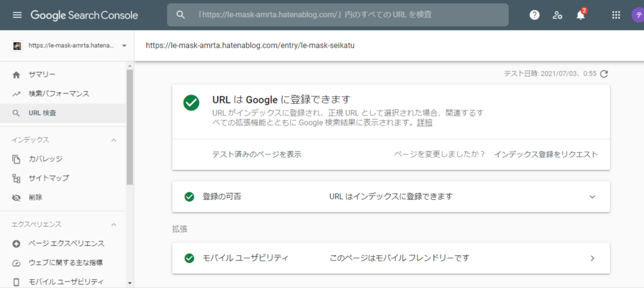
Task: Click text URL はインデックスに登録できます
Action: click(391, 197)
